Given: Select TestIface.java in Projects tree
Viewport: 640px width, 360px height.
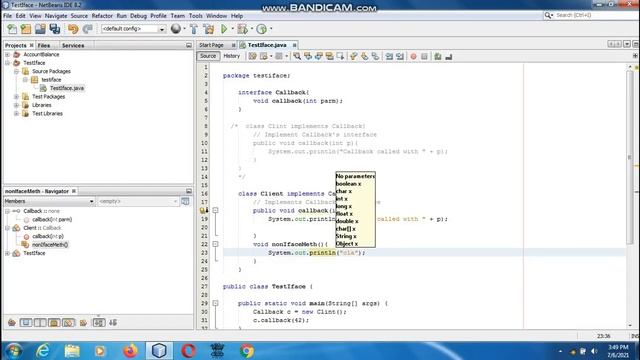Looking at the screenshot, I should click(67, 88).
